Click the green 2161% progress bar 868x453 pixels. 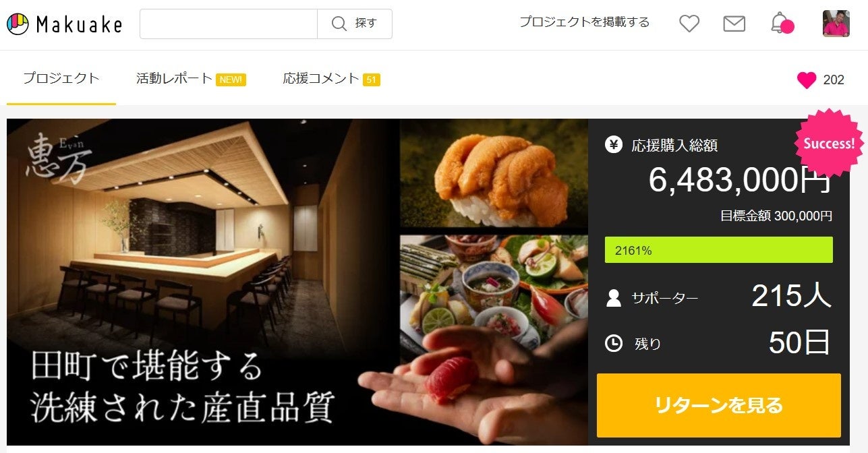click(718, 250)
